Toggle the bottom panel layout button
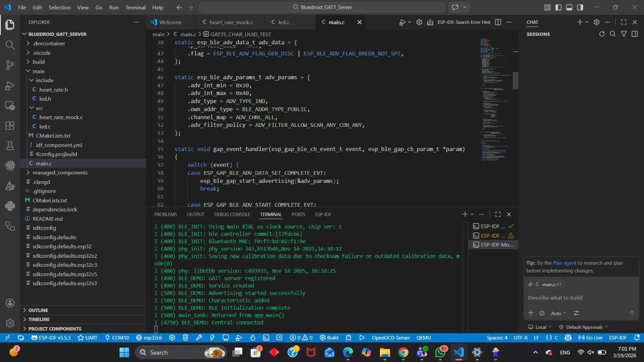This screenshot has width=644, height=362. point(569,7)
